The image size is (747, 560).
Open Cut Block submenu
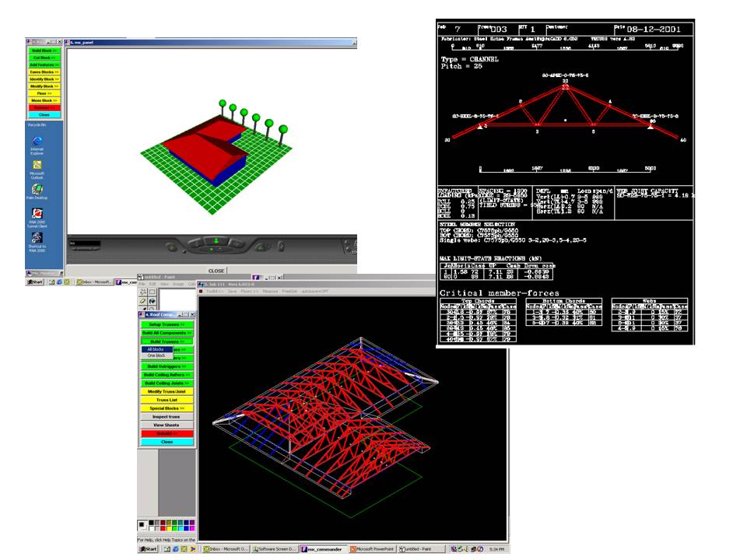(44, 58)
